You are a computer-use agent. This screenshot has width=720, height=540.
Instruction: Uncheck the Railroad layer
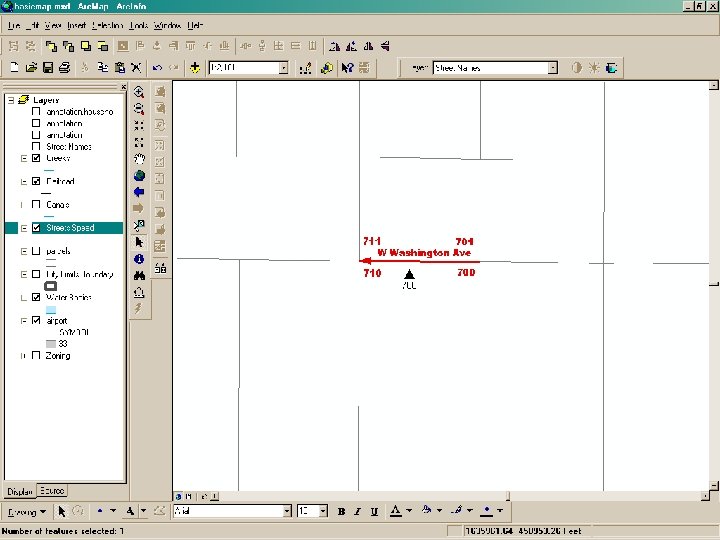tap(36, 181)
